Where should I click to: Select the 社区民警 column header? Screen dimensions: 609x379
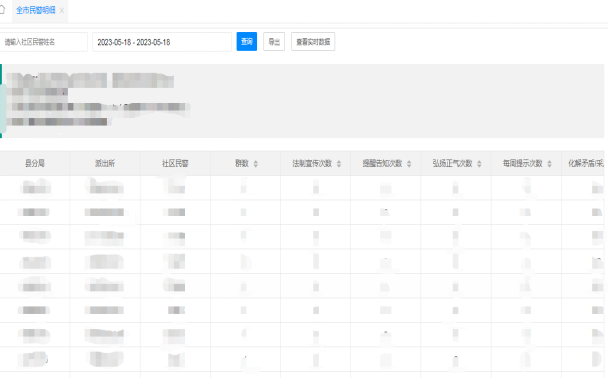click(175, 163)
